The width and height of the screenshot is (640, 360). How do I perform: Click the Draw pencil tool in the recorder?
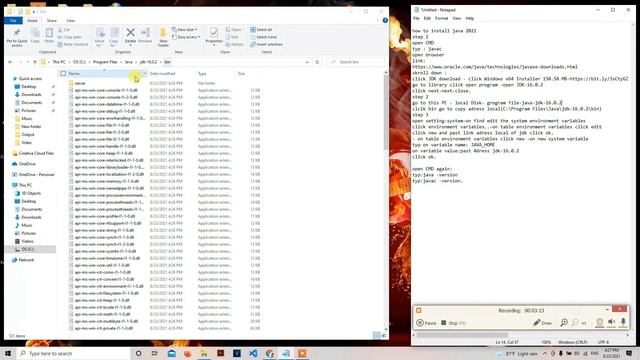(x=542, y=323)
